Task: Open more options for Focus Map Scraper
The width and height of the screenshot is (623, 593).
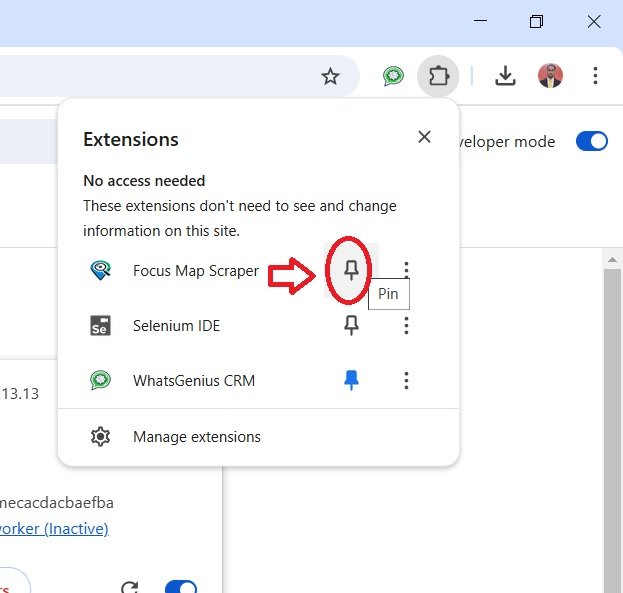Action: [406, 270]
